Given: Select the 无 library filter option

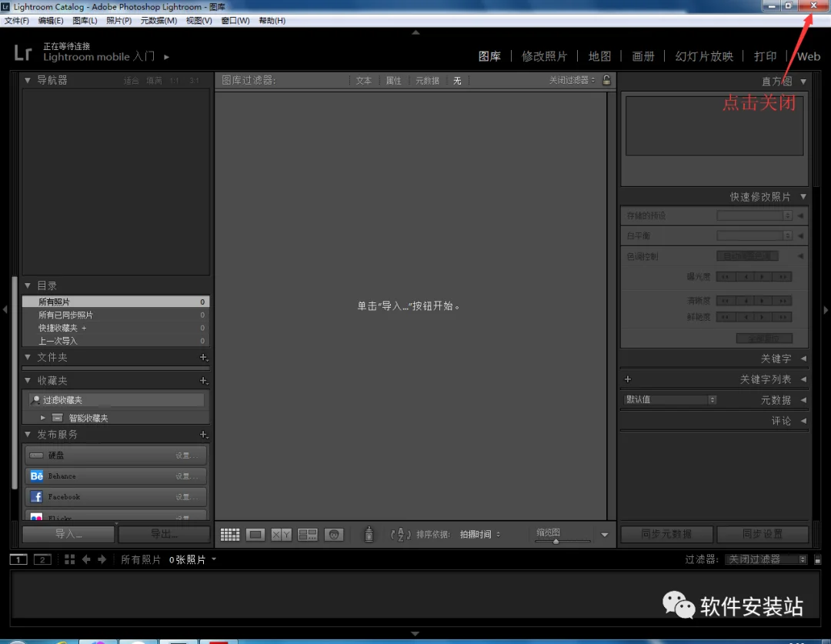Looking at the screenshot, I should tap(457, 81).
